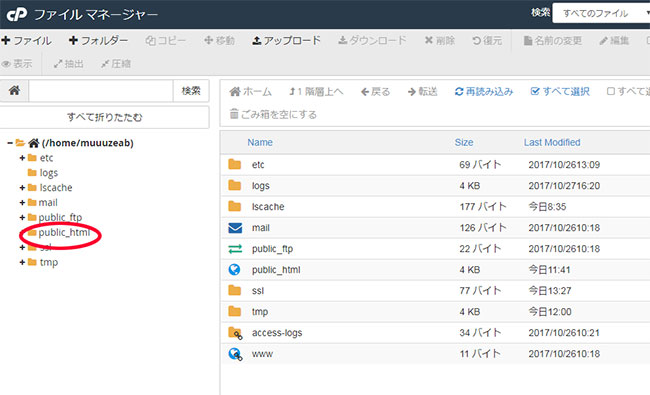The image size is (650, 395).
Task: Create a new folder with フォルダー button
Action: tap(99, 41)
